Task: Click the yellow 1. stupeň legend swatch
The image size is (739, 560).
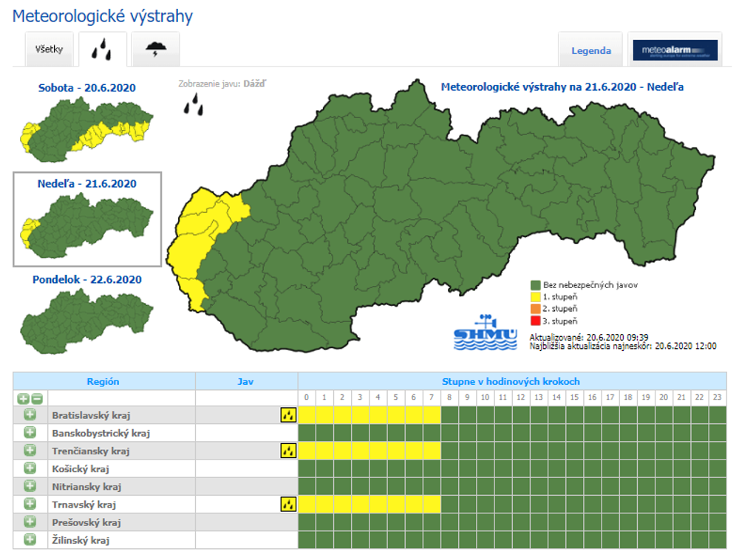Action: click(x=535, y=296)
